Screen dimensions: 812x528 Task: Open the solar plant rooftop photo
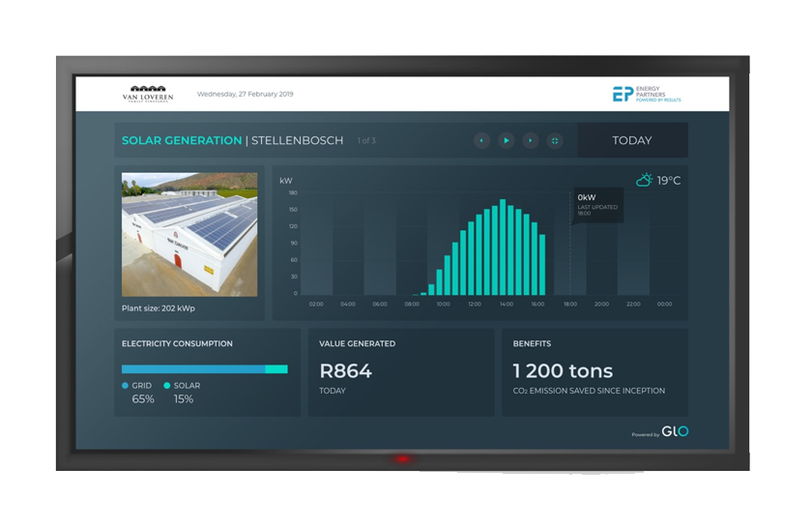click(x=189, y=235)
